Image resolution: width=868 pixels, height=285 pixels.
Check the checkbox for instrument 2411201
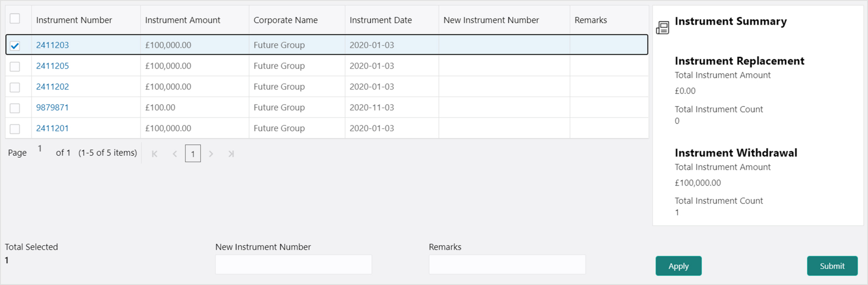[15, 129]
